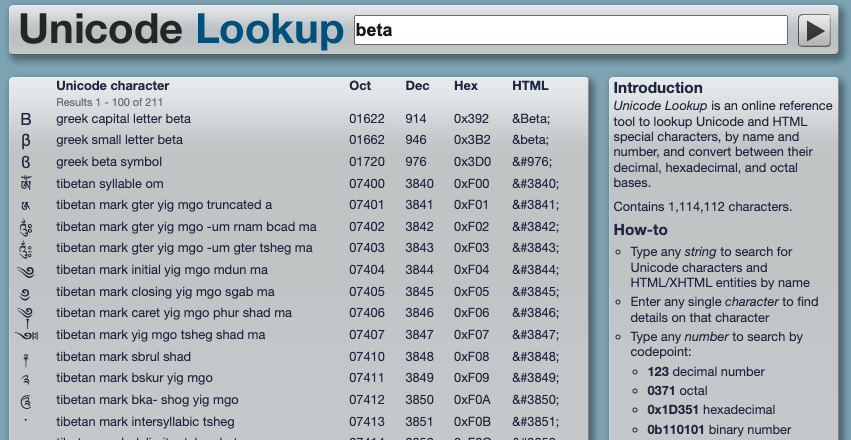Select the greek capital letter beta glyph
This screenshot has width=851, height=440.
pos(26,119)
